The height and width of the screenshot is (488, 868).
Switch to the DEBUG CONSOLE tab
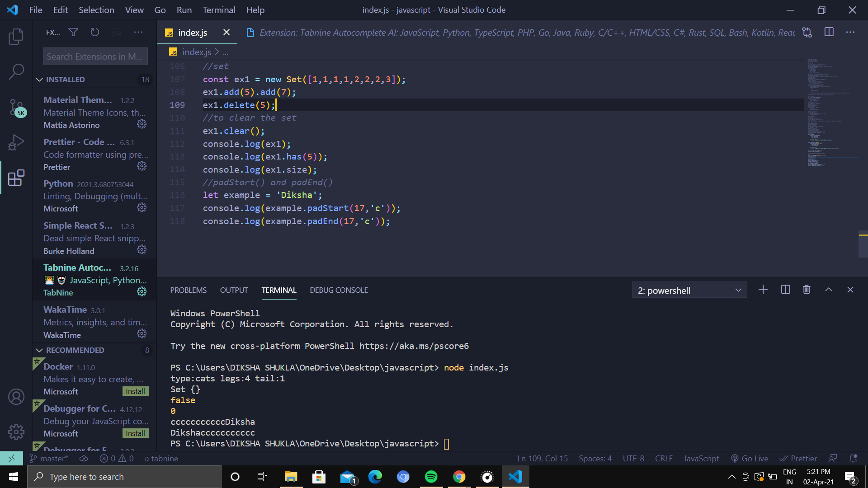point(339,290)
